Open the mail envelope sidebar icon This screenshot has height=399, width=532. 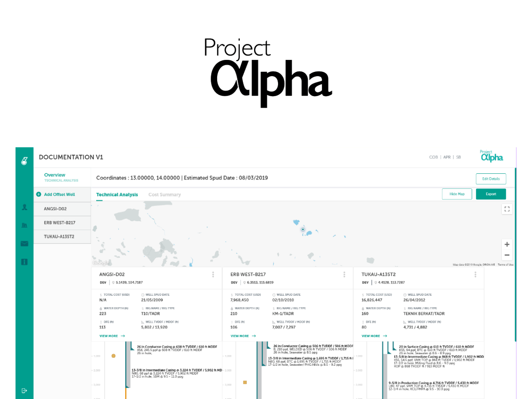pos(24,243)
